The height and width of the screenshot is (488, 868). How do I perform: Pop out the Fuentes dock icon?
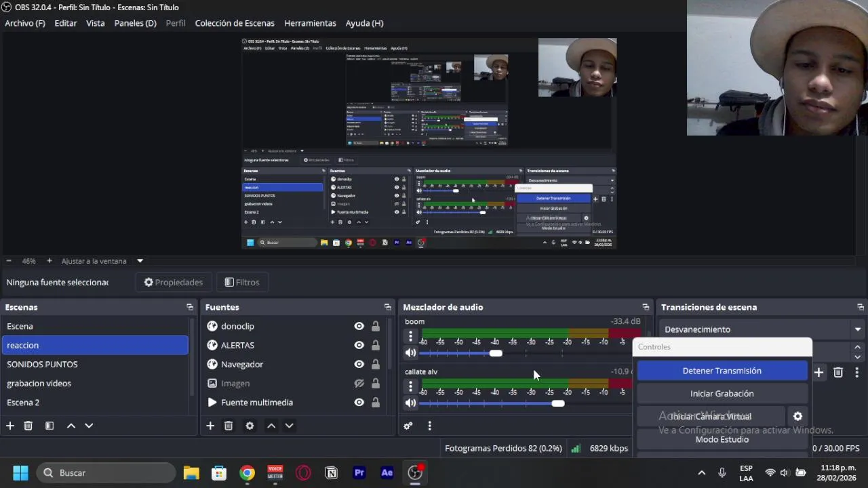(x=388, y=307)
